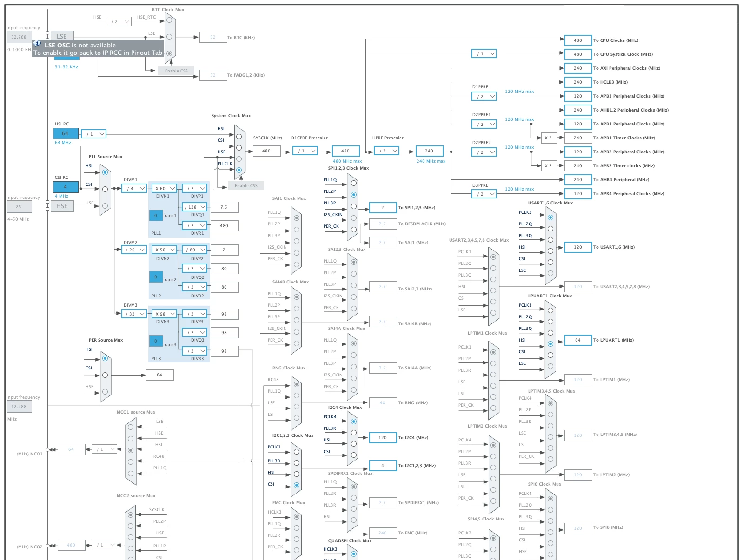Viewport: 749px width, 560px height.
Task: Click the LSE oscillator block
Action: click(62, 36)
